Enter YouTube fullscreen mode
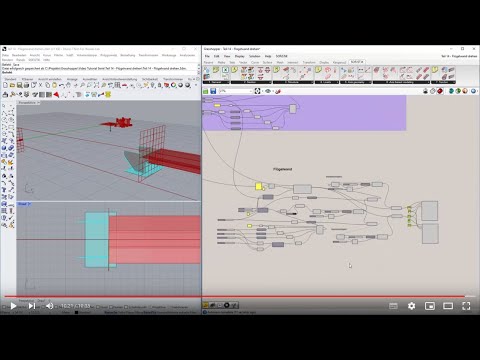Viewport: 480px width, 360px height. click(466, 306)
